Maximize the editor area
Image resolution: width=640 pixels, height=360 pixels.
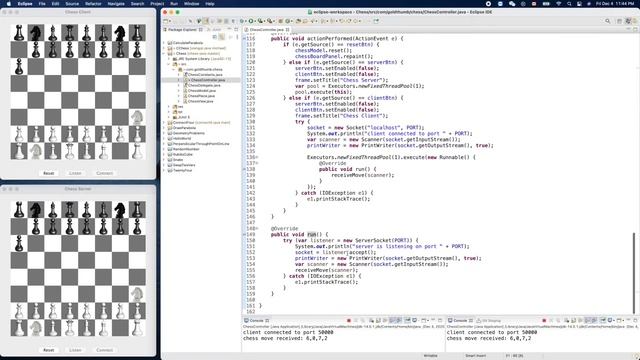pyautogui.click(x=635, y=29)
